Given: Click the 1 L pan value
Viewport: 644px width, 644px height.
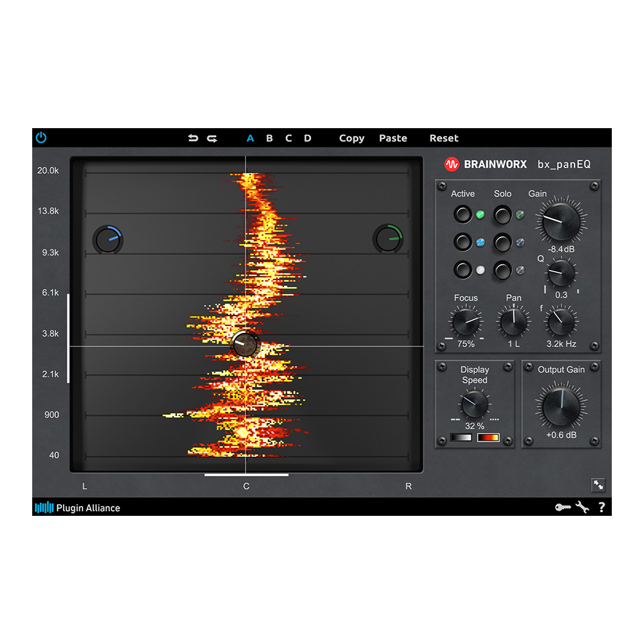Looking at the screenshot, I should (x=514, y=344).
